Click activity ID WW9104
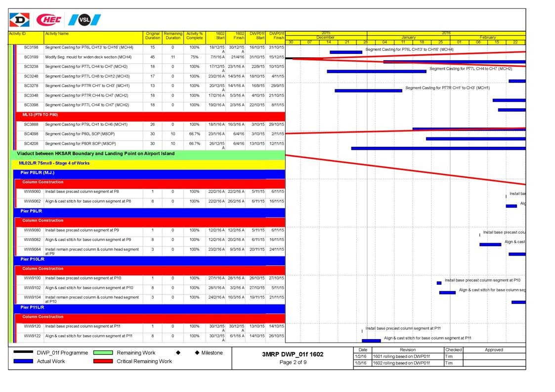This screenshot has width=555, height=392. 32,298
